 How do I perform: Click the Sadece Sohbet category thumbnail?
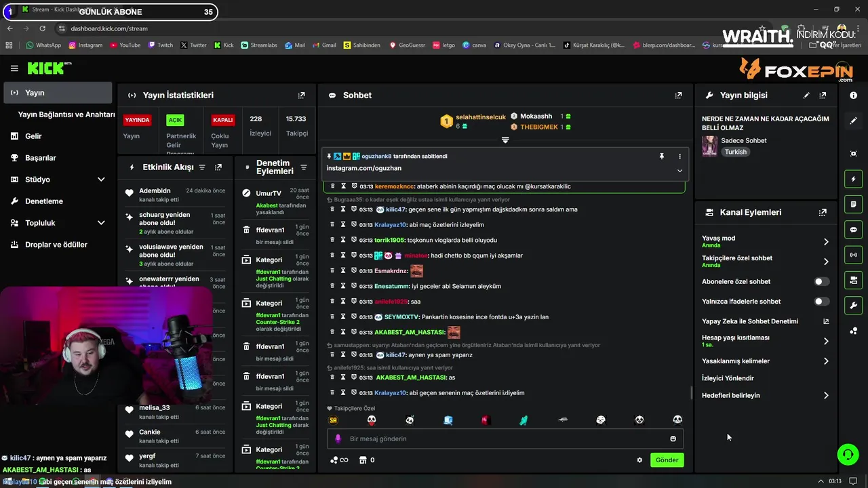tap(709, 146)
